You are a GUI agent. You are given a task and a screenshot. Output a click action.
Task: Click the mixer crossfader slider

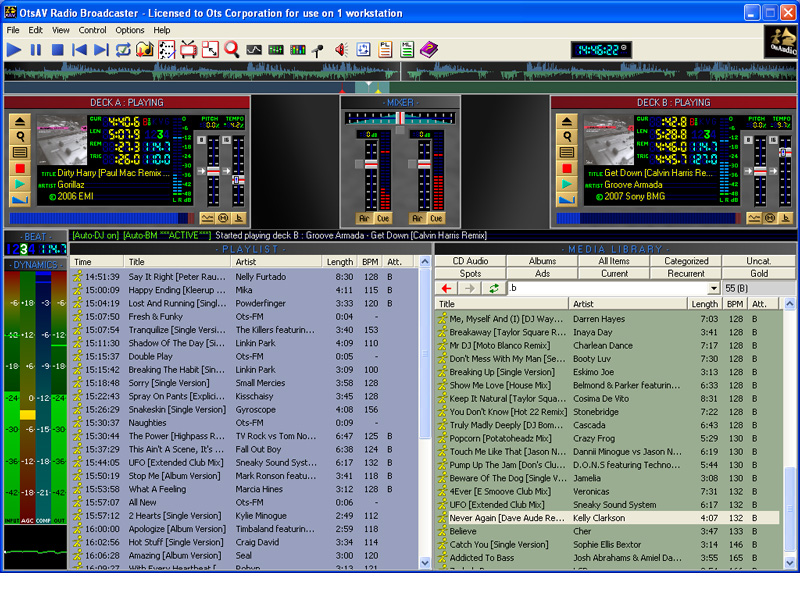pos(400,118)
